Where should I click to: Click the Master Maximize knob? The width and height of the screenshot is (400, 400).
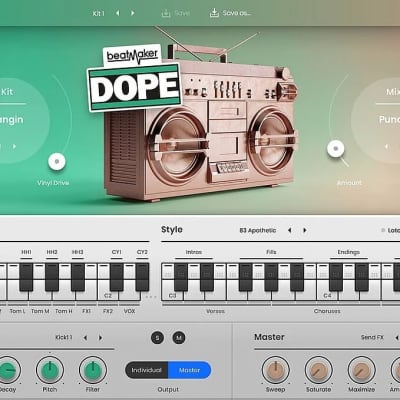362,370
